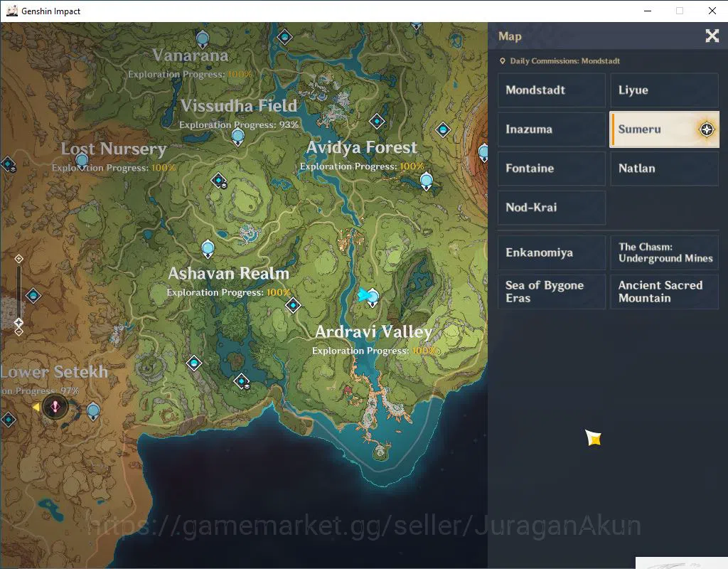The image size is (728, 569).
Task: Select diamond marker right of Ashavan Realm progress
Action: 293,305
